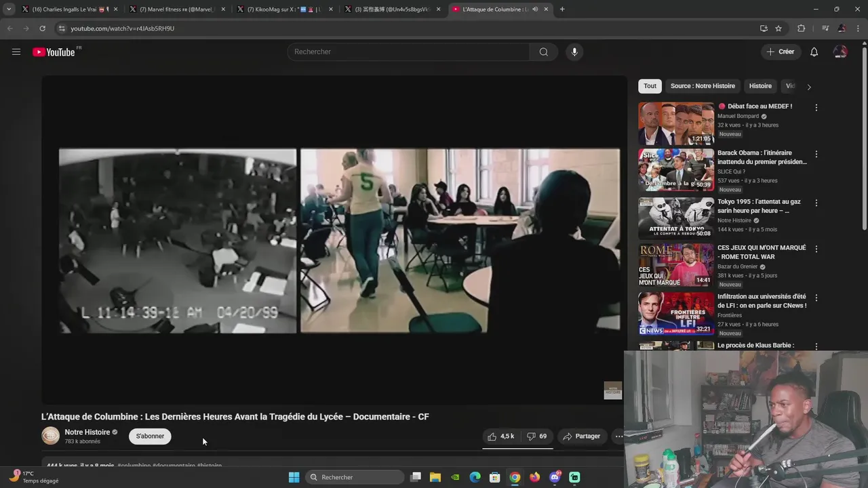Open Microsoft Store from taskbar
This screenshot has height=488, width=868.
pos(495,477)
